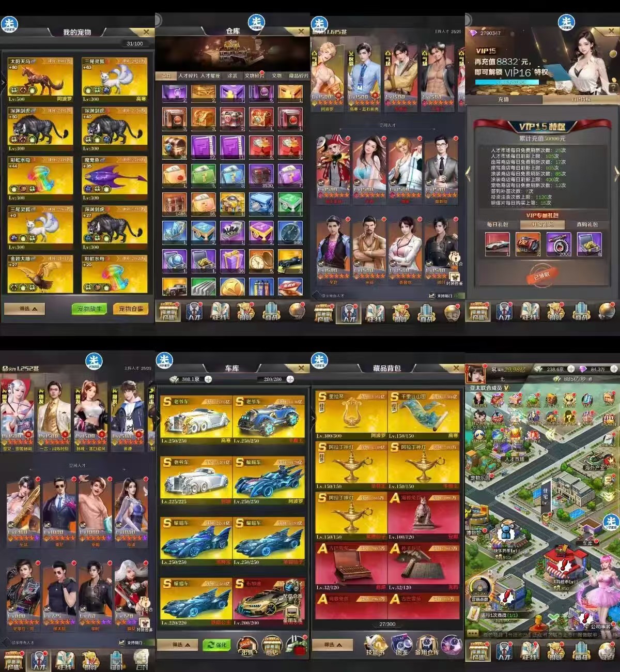Select the 每日礼包 tab under VIP专属礼包
This screenshot has height=672, width=620.
click(497, 224)
